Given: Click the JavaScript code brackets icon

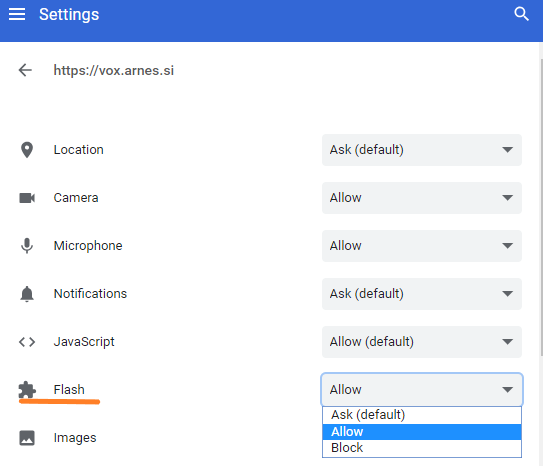Looking at the screenshot, I should point(27,342).
